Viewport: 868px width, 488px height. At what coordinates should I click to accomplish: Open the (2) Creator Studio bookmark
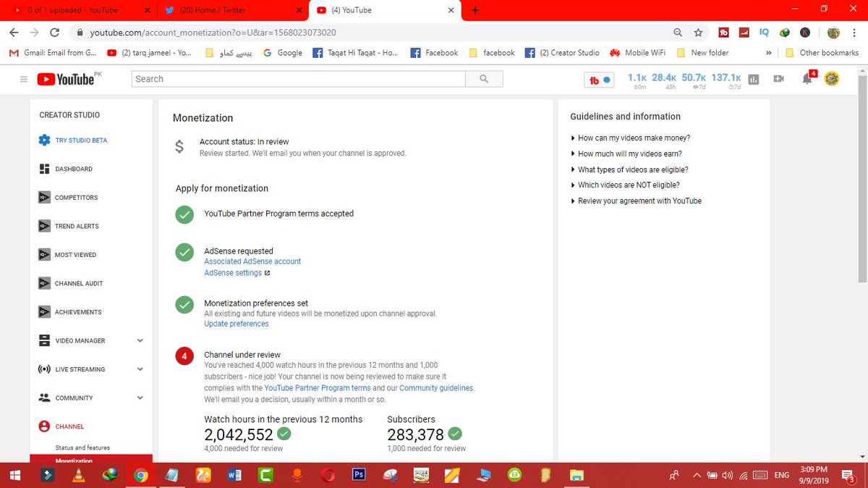[563, 53]
